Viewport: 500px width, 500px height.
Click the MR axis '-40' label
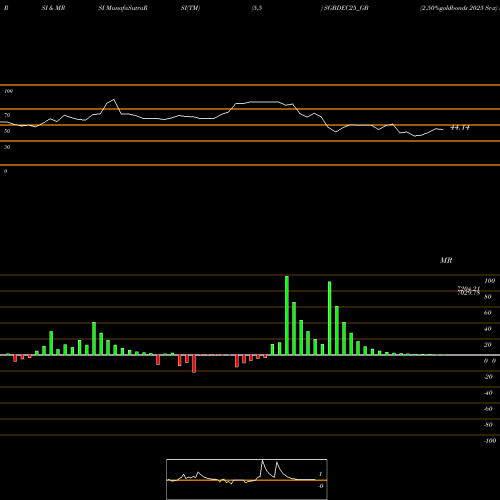tap(488, 393)
